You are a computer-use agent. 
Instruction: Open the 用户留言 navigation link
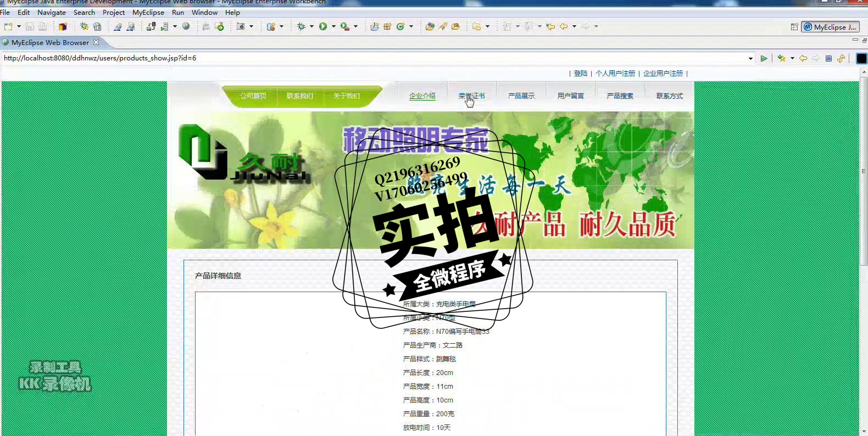tap(571, 96)
